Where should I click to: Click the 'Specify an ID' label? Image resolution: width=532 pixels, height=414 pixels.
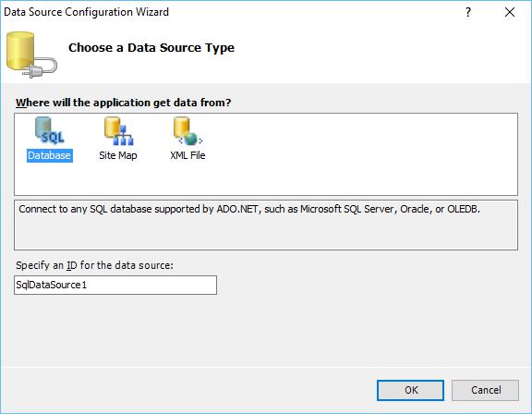[94, 265]
